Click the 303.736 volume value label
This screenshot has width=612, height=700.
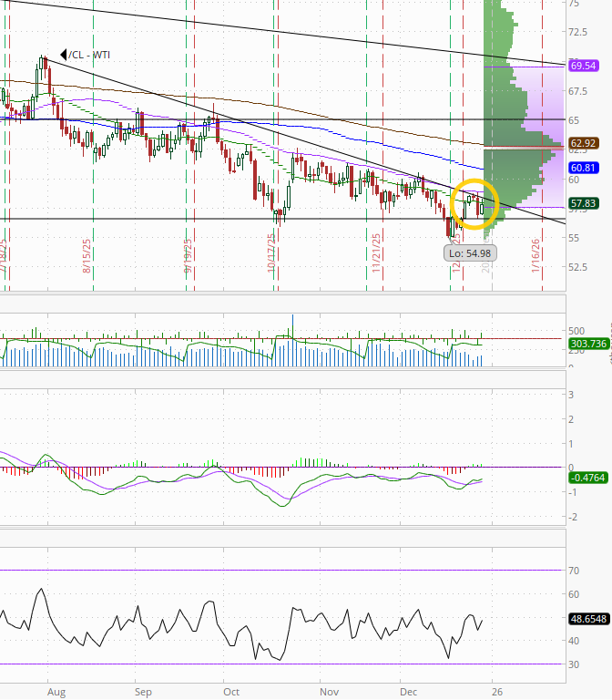[589, 344]
